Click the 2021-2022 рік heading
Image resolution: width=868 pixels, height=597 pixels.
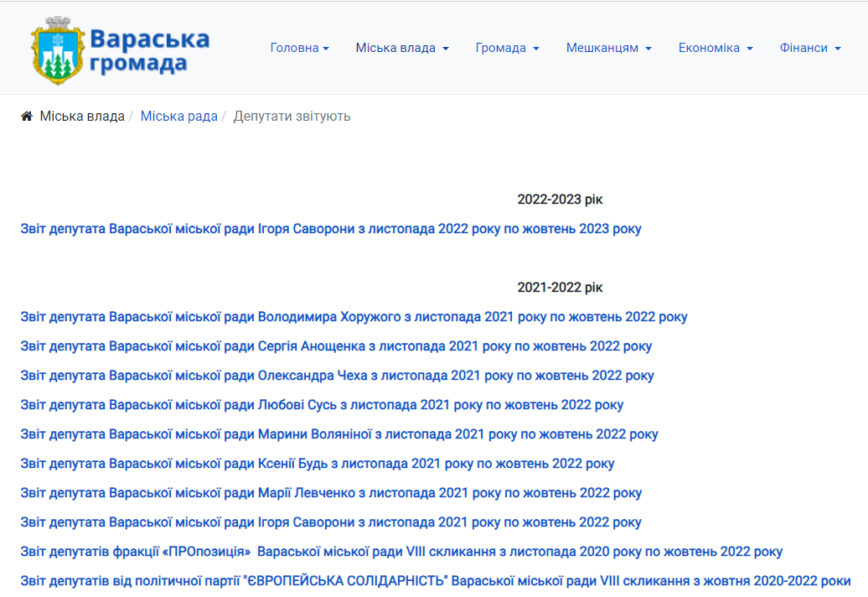[560, 288]
